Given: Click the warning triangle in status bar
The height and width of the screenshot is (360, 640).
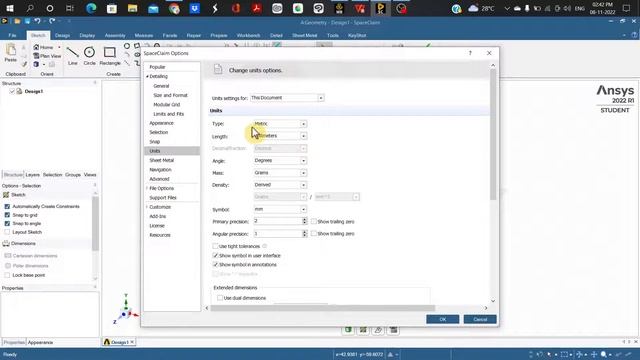Looking at the screenshot, I should click(x=390, y=354).
